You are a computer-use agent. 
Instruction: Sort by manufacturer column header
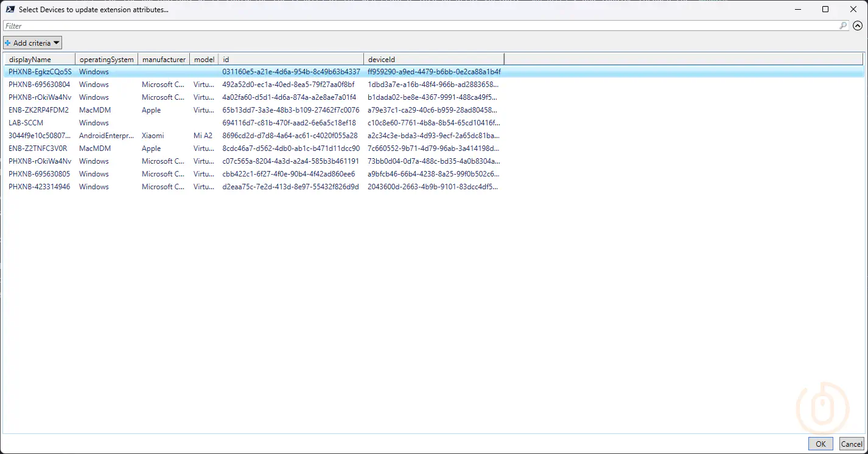click(164, 59)
